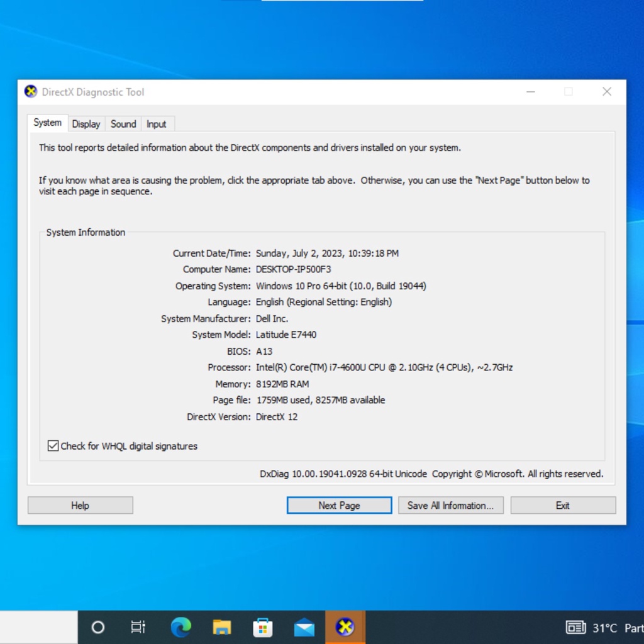The height and width of the screenshot is (644, 644).
Task: Select the DxDiag taskbar icon
Action: tap(345, 627)
